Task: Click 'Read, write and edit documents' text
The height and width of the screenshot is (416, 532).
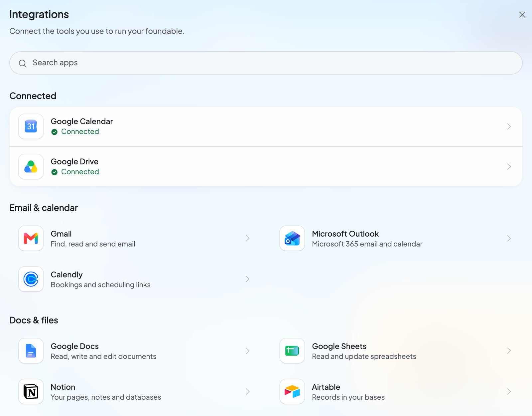Action: pyautogui.click(x=103, y=356)
